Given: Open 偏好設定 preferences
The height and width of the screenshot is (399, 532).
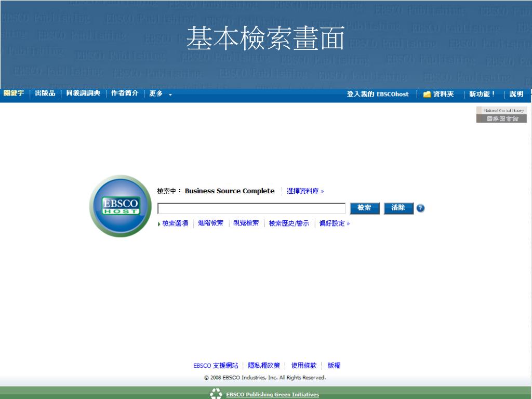Looking at the screenshot, I should tap(334, 223).
